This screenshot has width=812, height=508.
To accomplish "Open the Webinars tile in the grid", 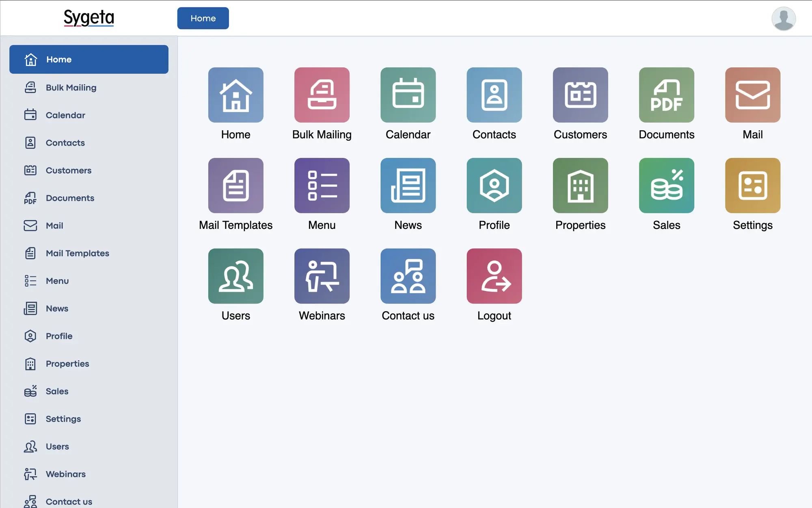I will 322,276.
